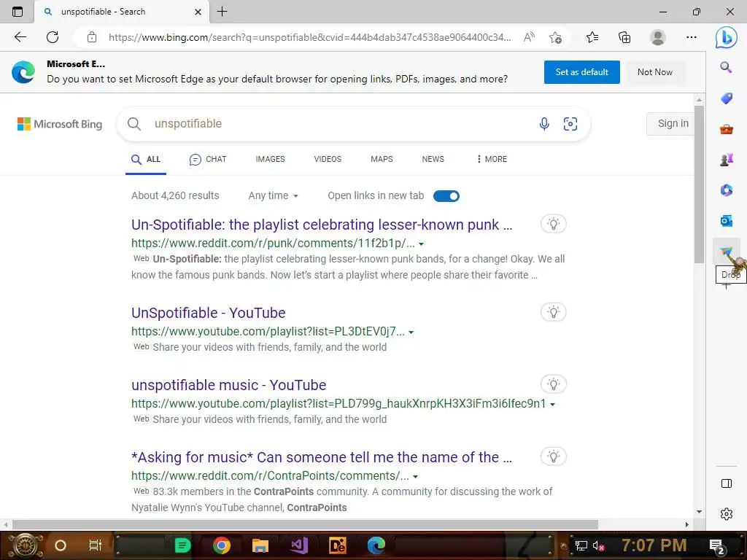
Task: Click the horizontal page scrollbar thumb
Action: coord(305,524)
